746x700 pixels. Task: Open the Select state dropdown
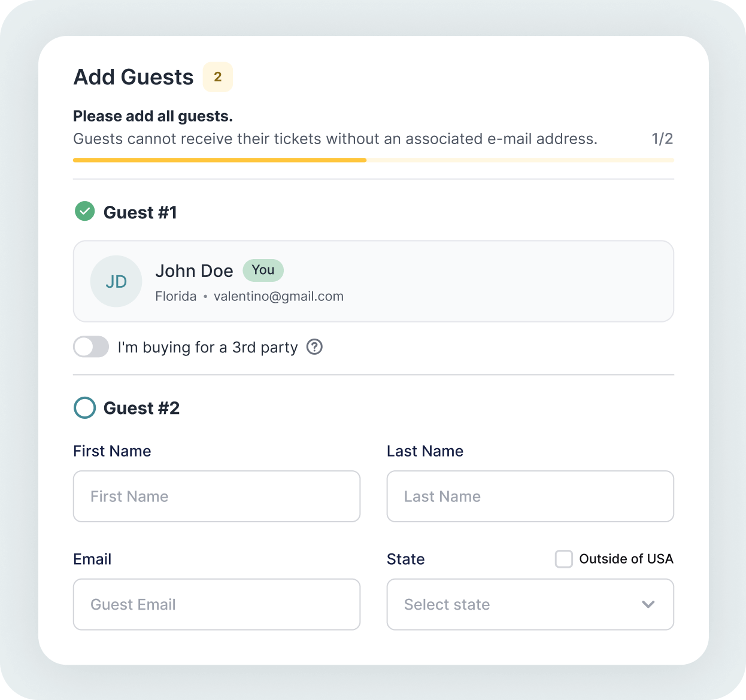pos(529,604)
